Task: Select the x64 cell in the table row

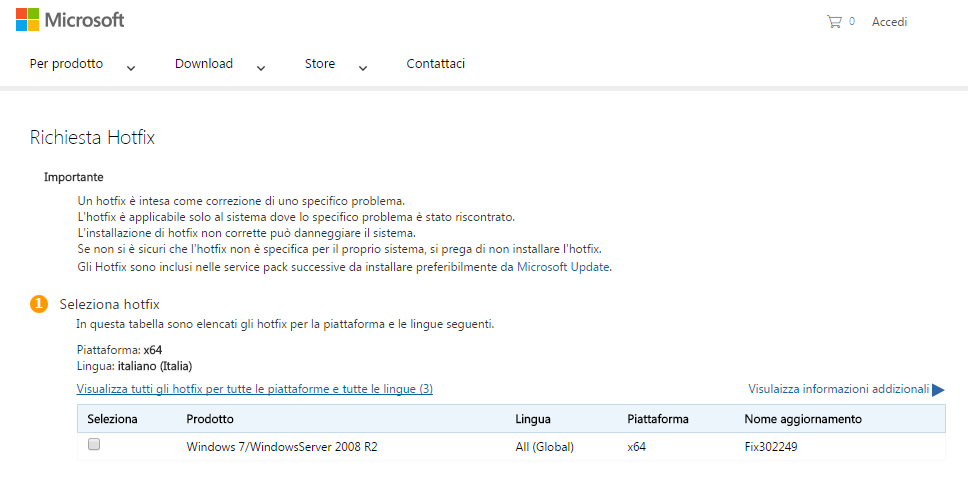Action: tap(636, 447)
